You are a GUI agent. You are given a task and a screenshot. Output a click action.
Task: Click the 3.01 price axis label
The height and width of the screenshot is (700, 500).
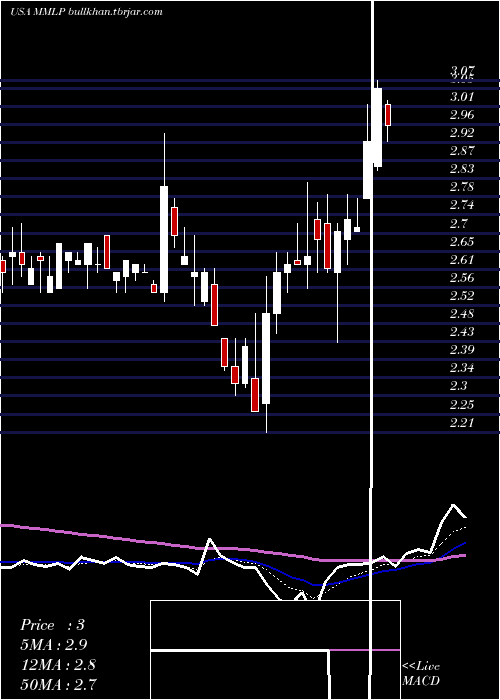tap(462, 96)
